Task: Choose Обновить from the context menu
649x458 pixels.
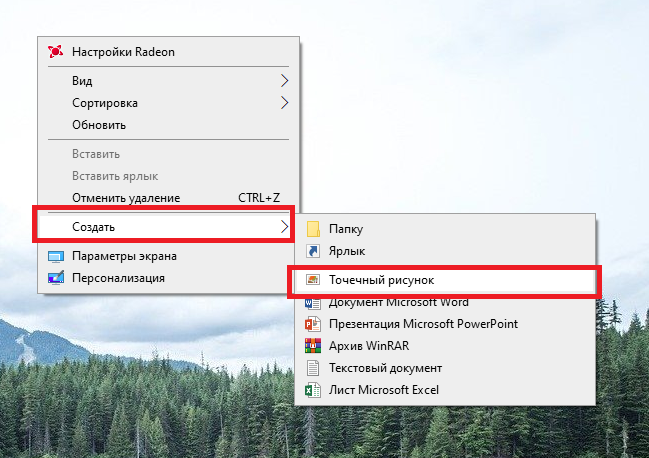Action: (168, 125)
